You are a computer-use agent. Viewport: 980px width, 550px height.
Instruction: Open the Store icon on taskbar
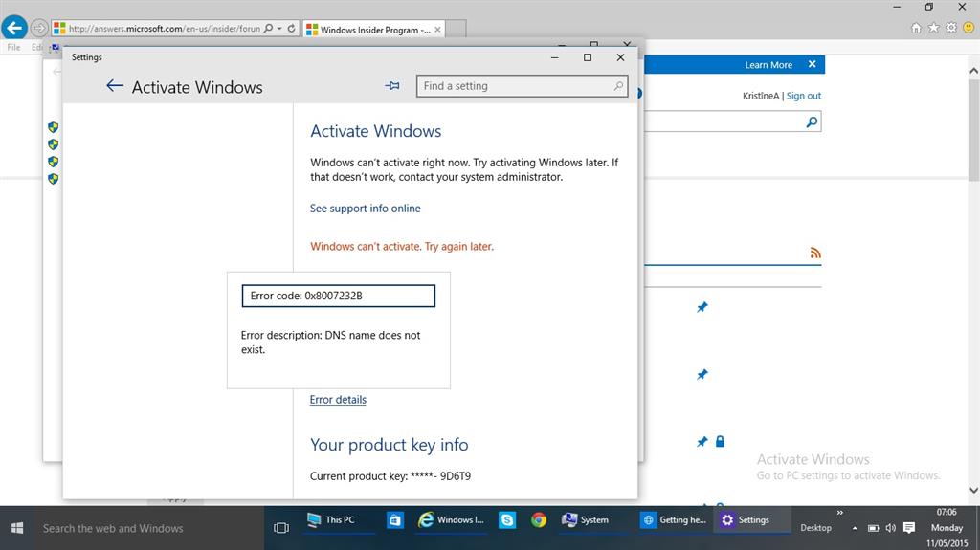tap(395, 520)
